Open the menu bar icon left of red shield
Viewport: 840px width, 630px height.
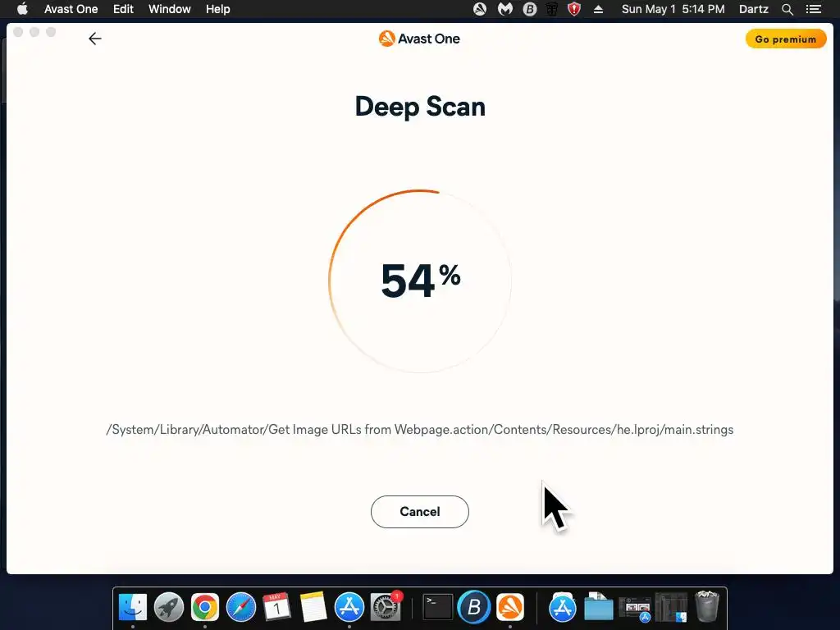point(551,9)
